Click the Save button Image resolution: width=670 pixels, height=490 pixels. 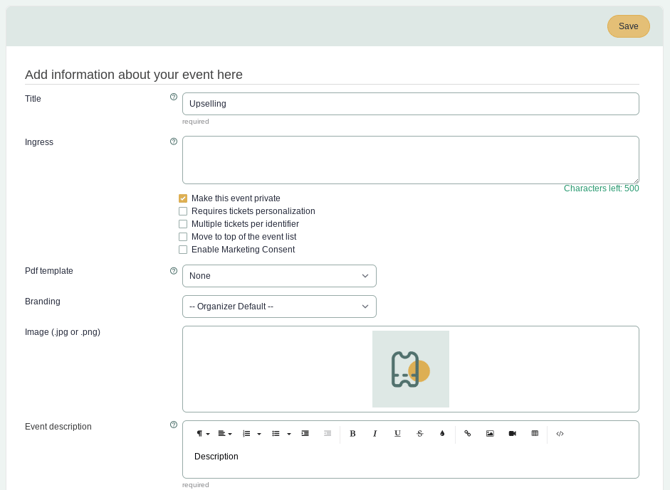point(628,26)
